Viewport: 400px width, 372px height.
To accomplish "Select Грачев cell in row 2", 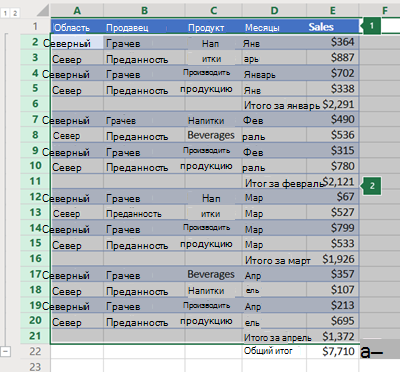I will (x=144, y=42).
